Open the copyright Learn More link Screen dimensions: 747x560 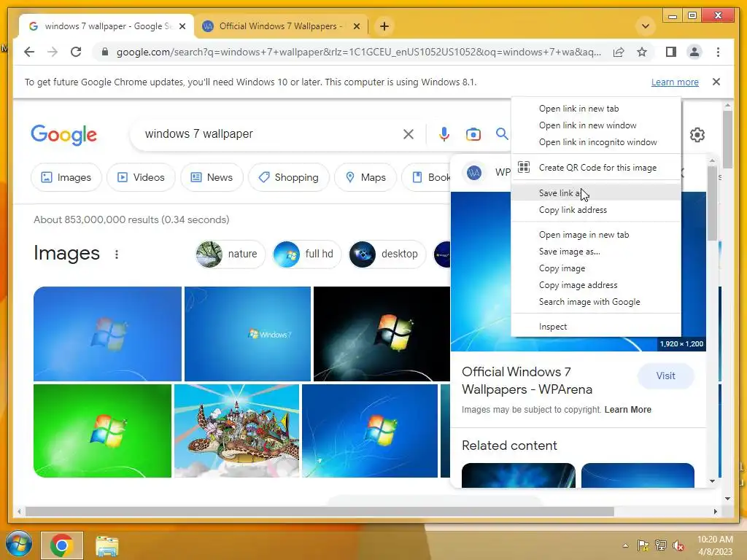point(627,410)
